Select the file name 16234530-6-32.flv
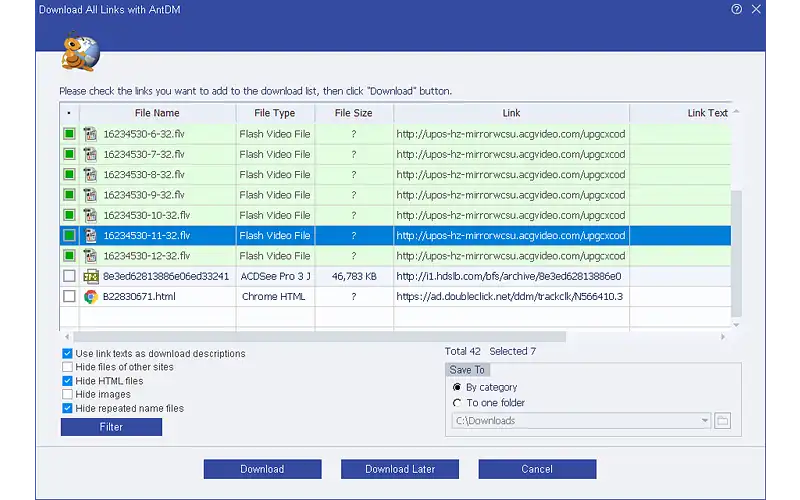Viewport: 800px width, 500px height. [144, 134]
